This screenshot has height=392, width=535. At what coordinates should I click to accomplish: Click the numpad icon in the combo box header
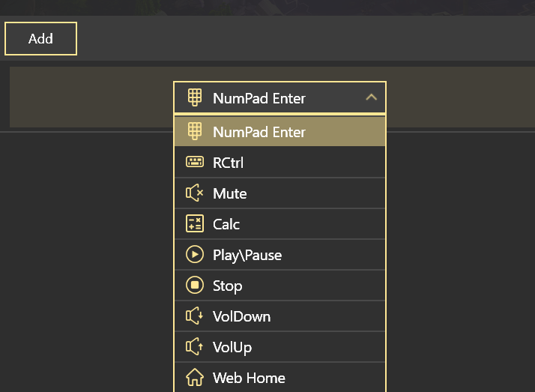click(x=194, y=98)
